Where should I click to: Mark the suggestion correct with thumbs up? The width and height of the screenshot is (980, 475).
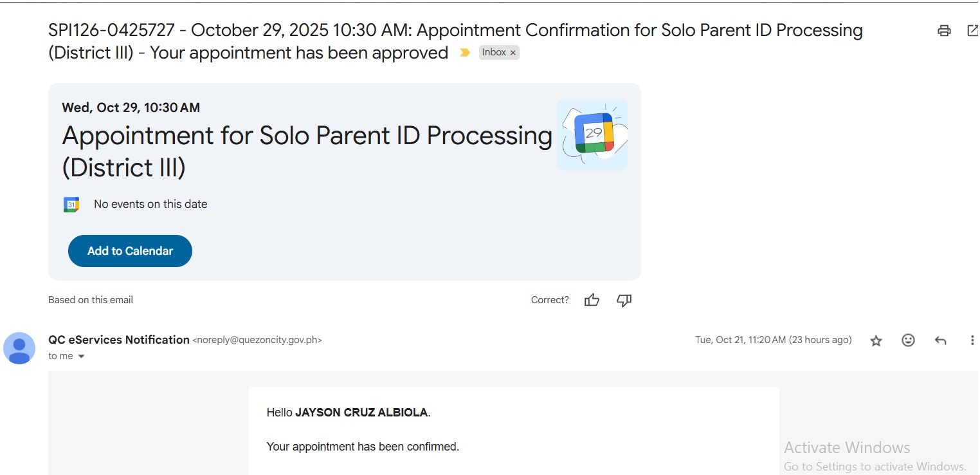pyautogui.click(x=592, y=300)
